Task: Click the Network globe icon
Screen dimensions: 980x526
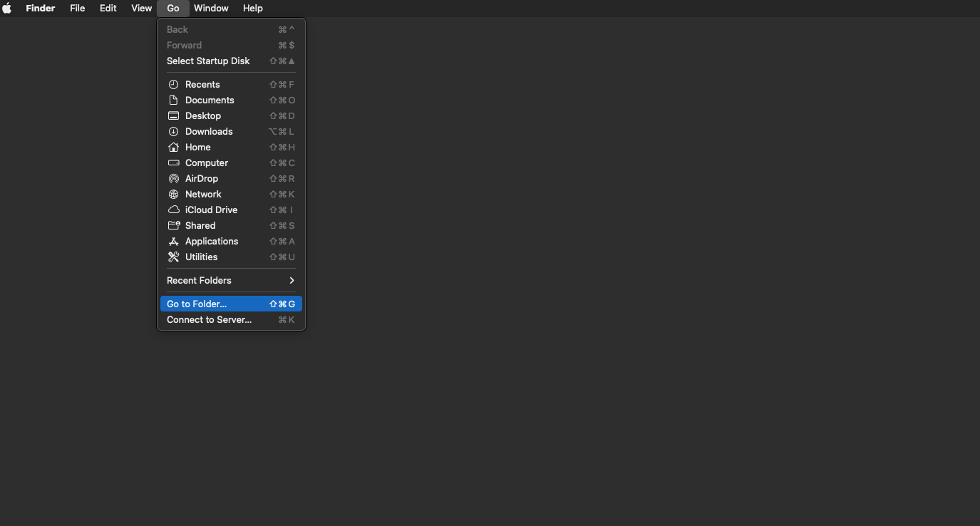Action: (x=173, y=195)
